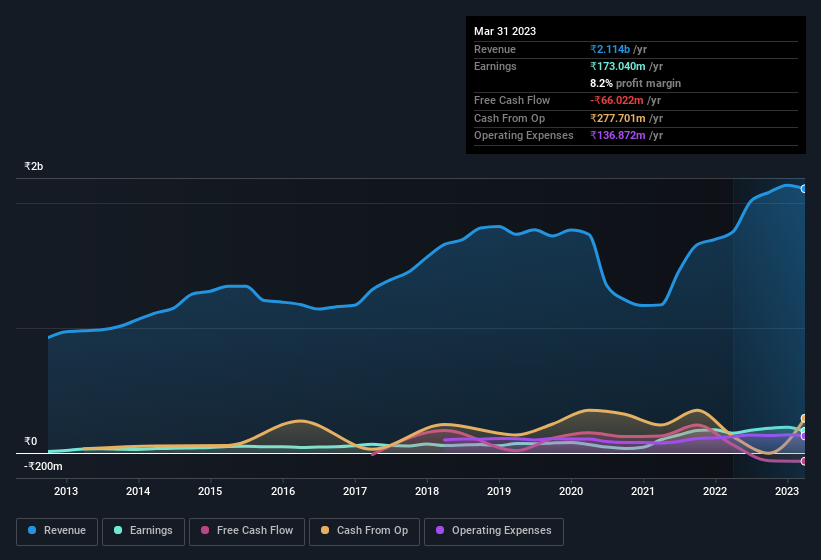Click the ₹2.114b revenue value

point(610,49)
